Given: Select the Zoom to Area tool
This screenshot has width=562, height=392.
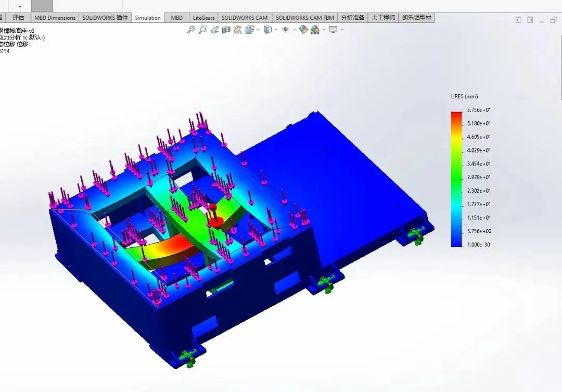Looking at the screenshot, I should (203, 30).
